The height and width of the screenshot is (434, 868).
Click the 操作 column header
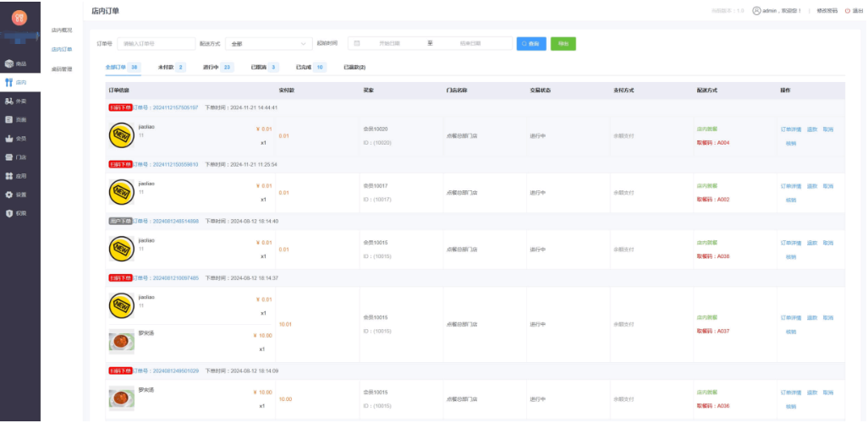coord(786,91)
